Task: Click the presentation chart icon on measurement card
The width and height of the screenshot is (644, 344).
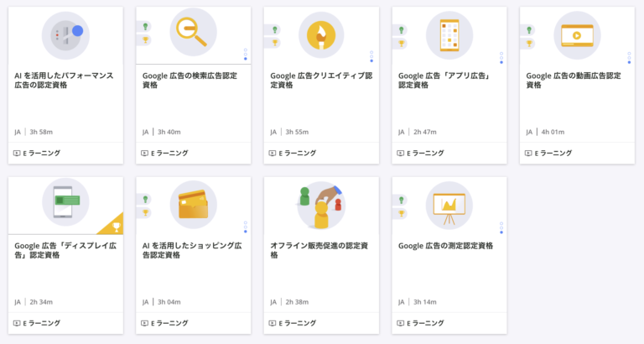Action: pyautogui.click(x=449, y=205)
